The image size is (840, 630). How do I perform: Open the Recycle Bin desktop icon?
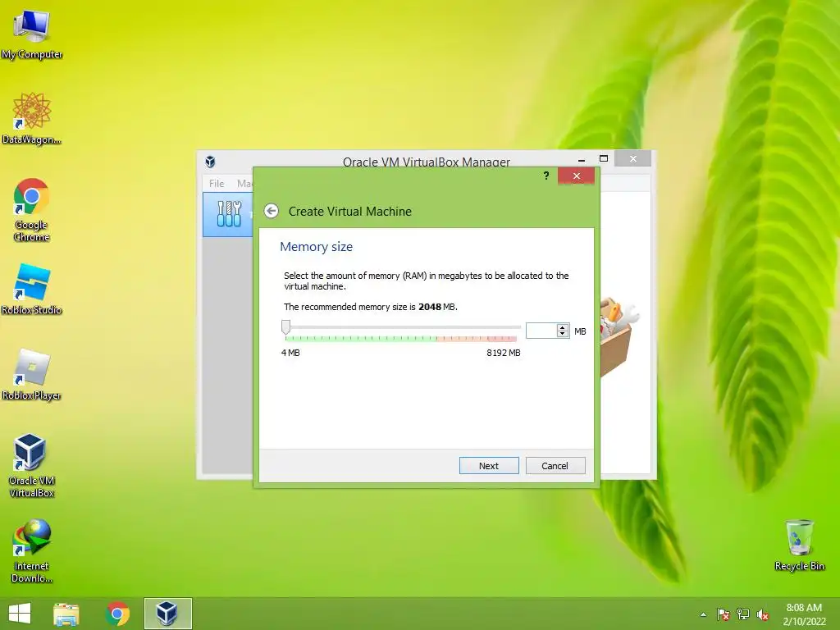[x=799, y=546]
